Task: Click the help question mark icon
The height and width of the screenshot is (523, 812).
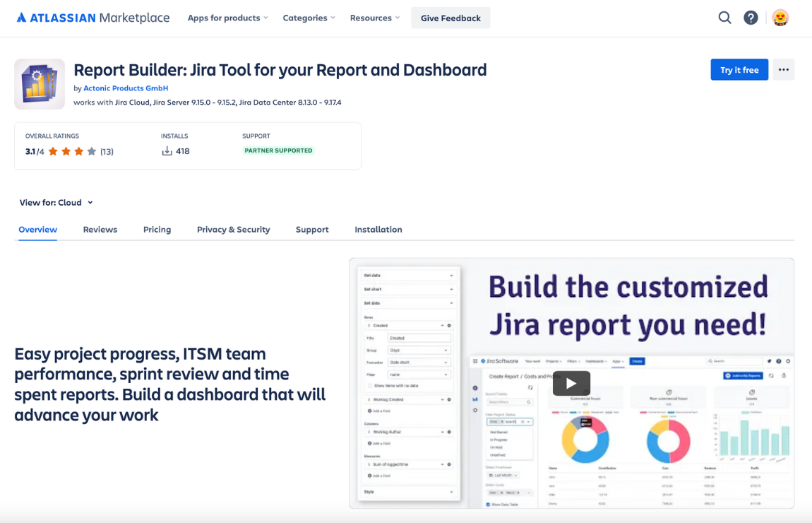Action: point(751,18)
